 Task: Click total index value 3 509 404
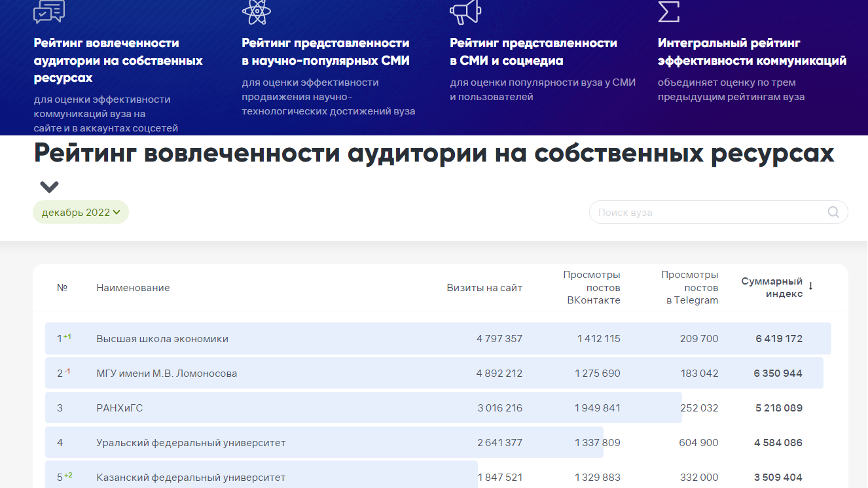778,478
